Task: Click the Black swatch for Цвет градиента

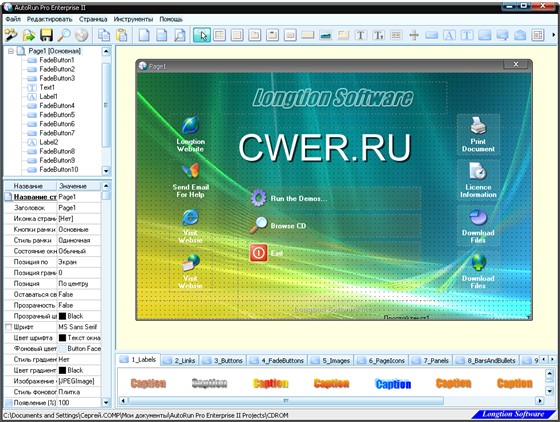Action: coord(62,370)
